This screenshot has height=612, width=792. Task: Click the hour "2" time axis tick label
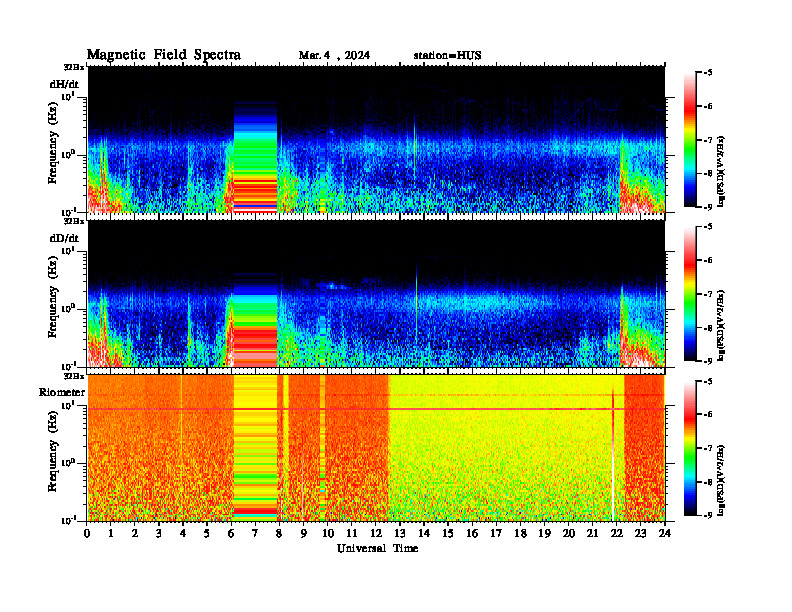pyautogui.click(x=135, y=533)
